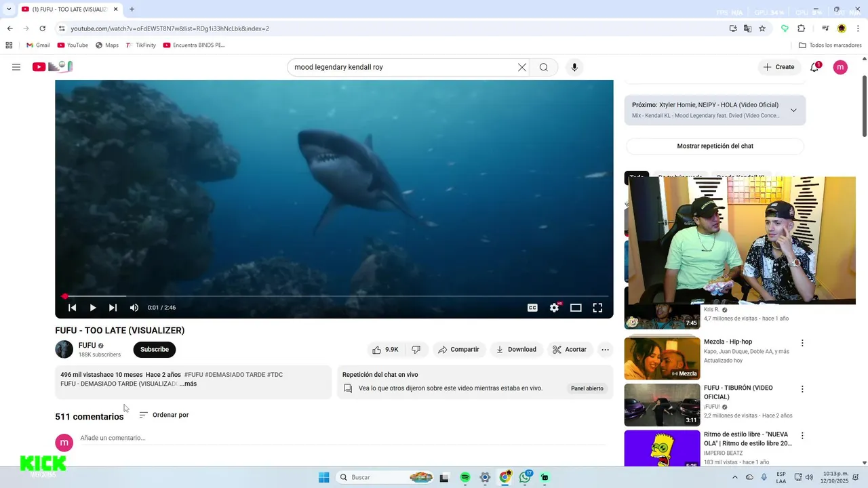Go back in the browser
Image resolution: width=868 pixels, height=488 pixels.
9,28
